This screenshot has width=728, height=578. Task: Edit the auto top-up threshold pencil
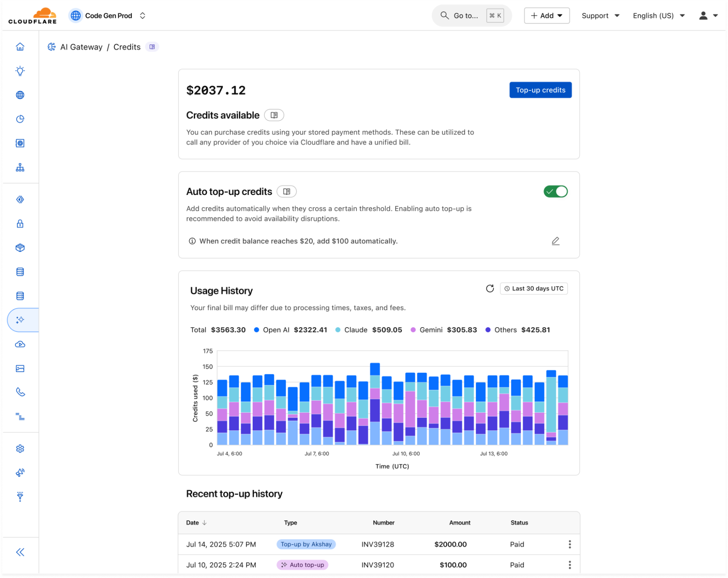(555, 241)
